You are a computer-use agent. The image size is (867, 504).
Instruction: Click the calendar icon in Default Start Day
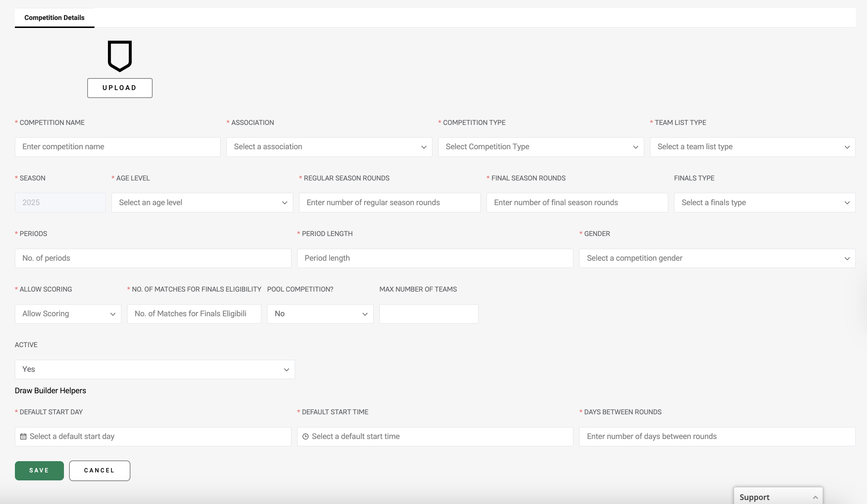pos(23,436)
